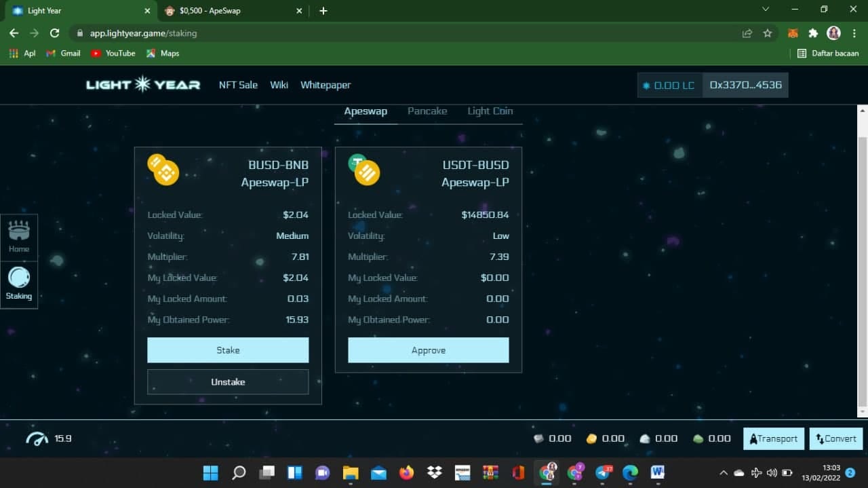Open the YouTube bookmark
This screenshot has width=868, height=488.
coord(113,53)
